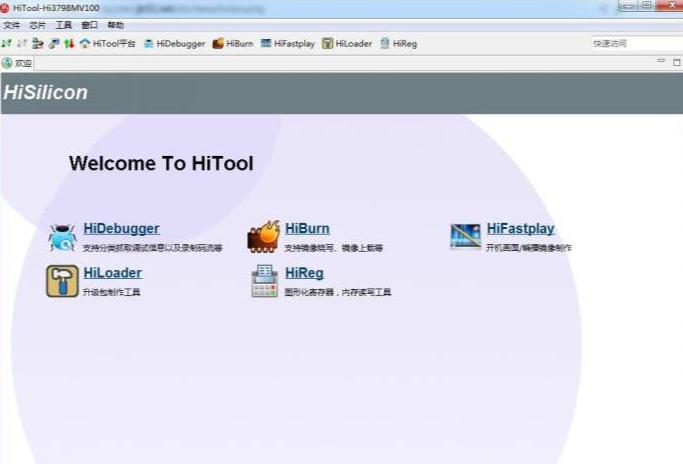
Task: Maximize the welcome view panel
Action: click(x=677, y=62)
